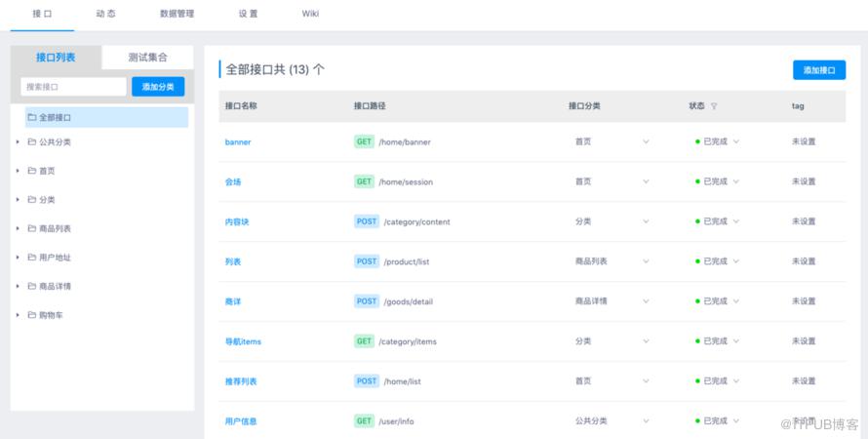
Task: Expand the 商品列表 tree arrow
Action: [x=18, y=228]
